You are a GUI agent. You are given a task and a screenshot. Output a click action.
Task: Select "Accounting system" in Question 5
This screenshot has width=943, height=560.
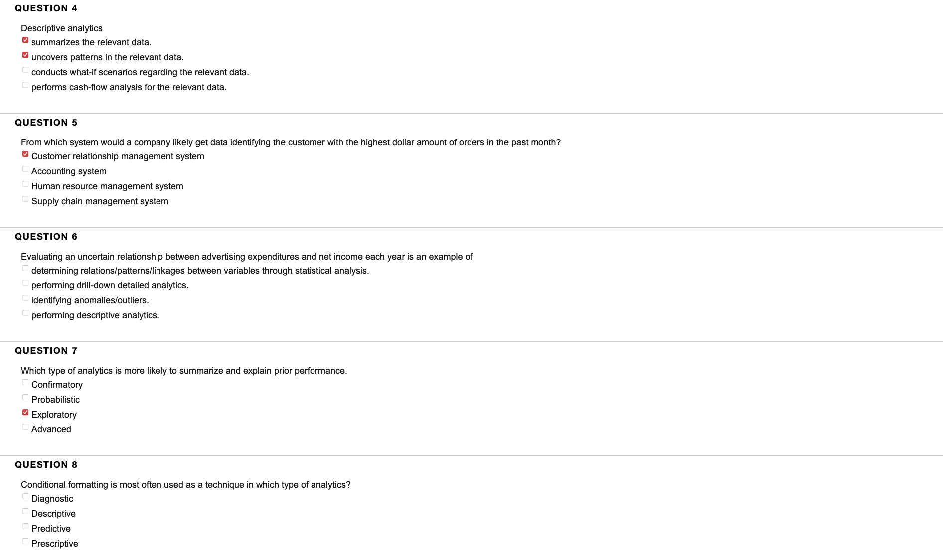pyautogui.click(x=25, y=168)
